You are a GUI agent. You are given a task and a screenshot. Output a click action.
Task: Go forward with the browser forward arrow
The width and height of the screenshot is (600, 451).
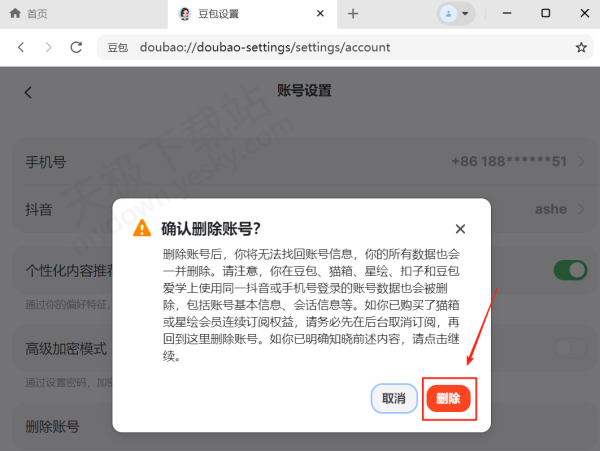point(48,47)
